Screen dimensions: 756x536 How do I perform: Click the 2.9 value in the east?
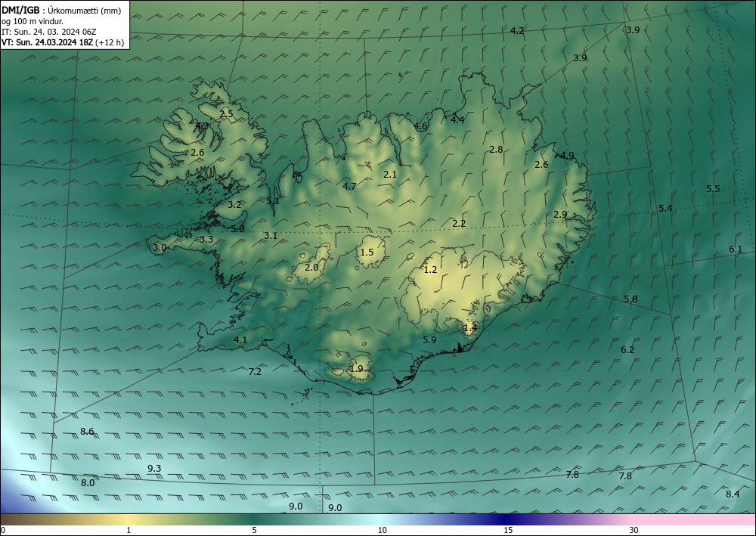(559, 215)
